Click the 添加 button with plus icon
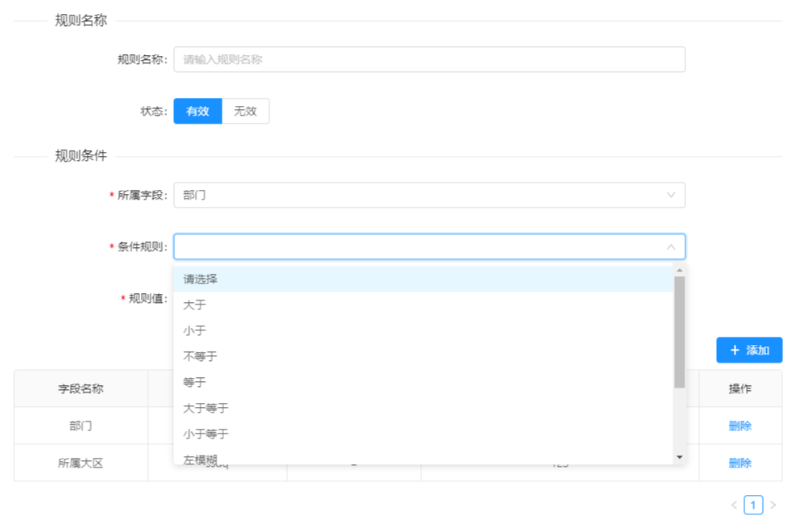 [749, 350]
